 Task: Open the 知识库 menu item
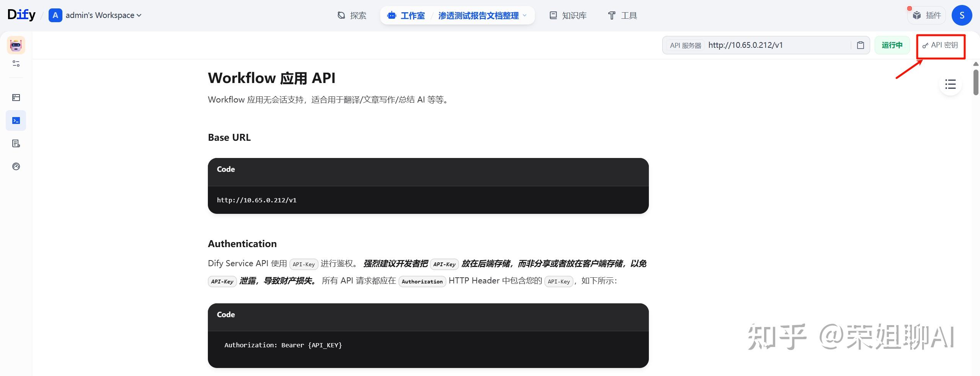coord(568,15)
